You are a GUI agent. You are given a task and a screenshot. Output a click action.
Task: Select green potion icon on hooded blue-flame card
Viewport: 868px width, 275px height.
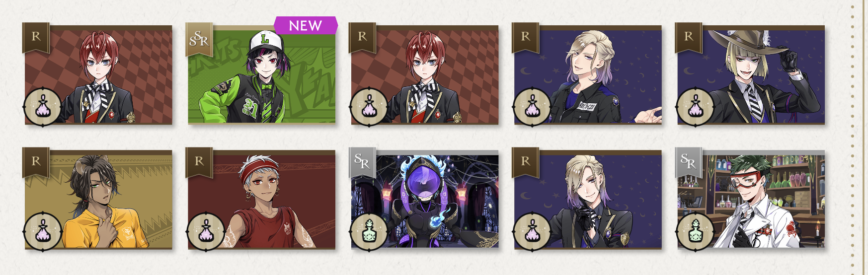pos(369,231)
